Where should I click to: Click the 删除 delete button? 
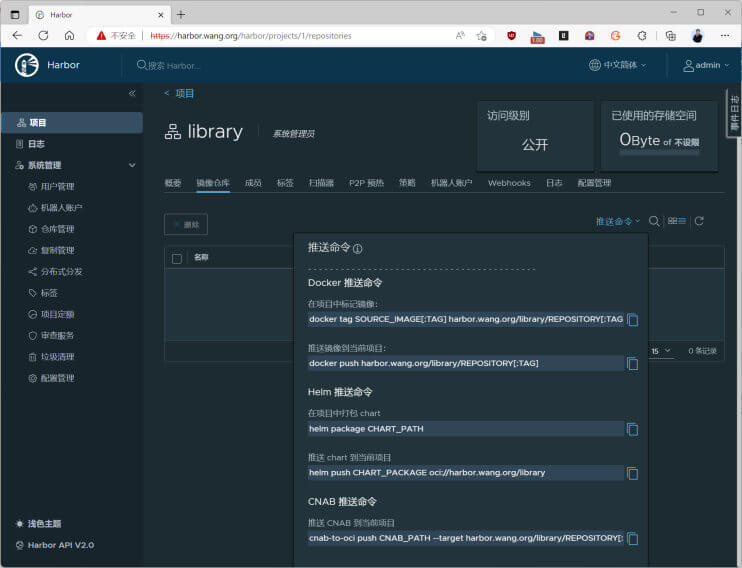point(186,224)
